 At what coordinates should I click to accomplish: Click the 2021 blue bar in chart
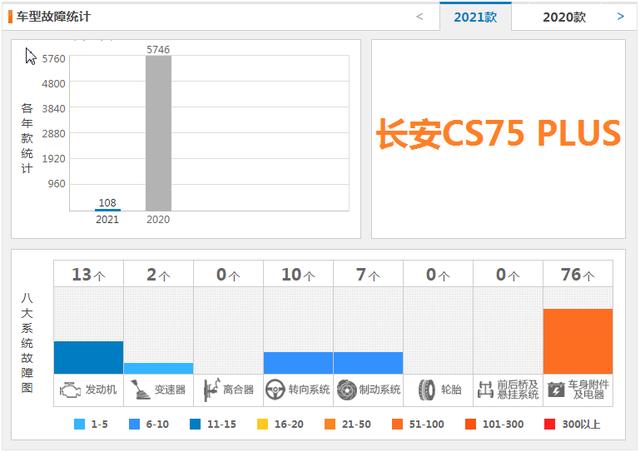(x=107, y=210)
